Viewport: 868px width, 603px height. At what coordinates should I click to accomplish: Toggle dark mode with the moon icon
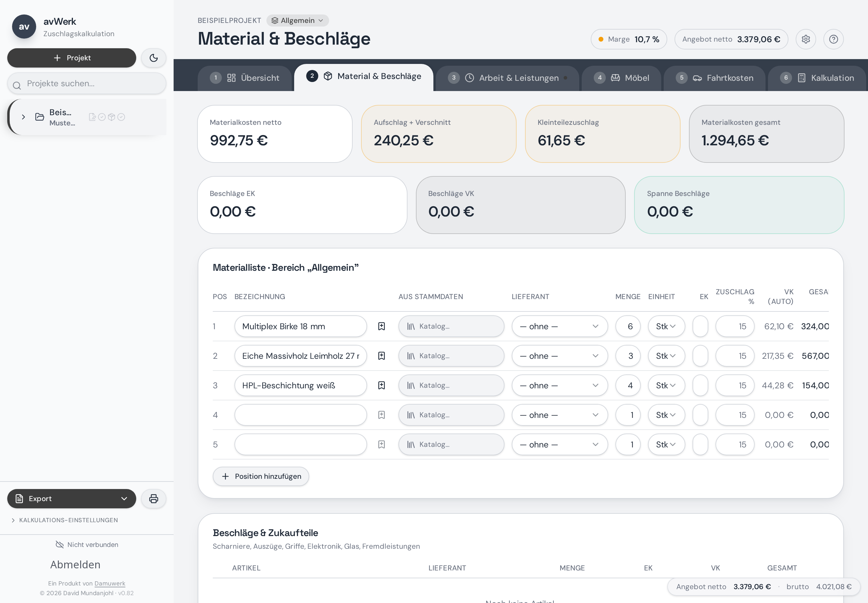[x=153, y=58]
